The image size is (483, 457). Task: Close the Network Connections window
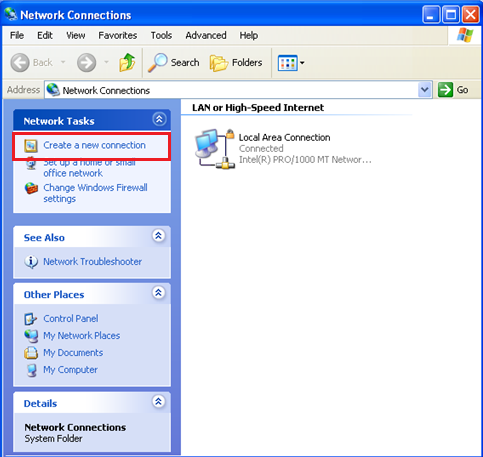click(471, 15)
